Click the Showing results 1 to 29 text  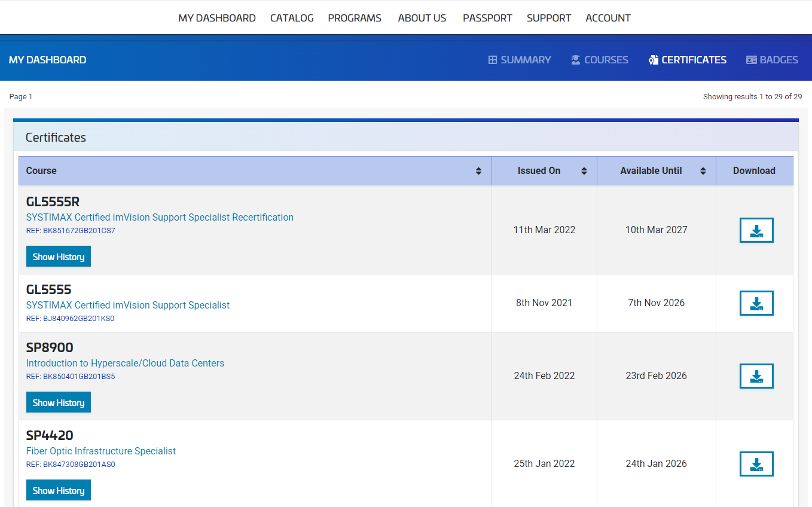tap(752, 97)
